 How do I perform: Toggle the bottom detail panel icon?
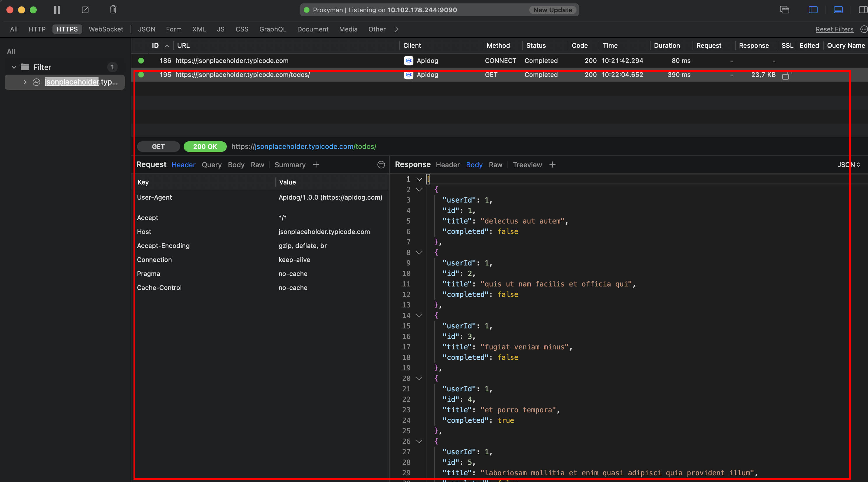[838, 10]
